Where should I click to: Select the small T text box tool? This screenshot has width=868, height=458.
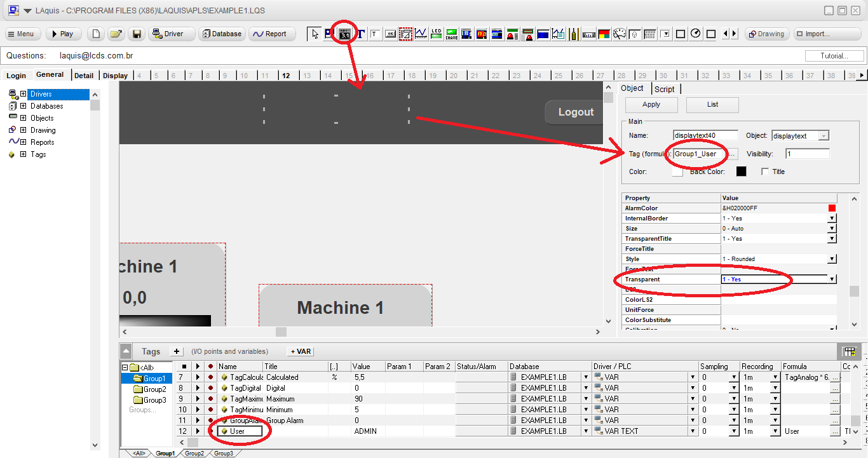coord(374,34)
